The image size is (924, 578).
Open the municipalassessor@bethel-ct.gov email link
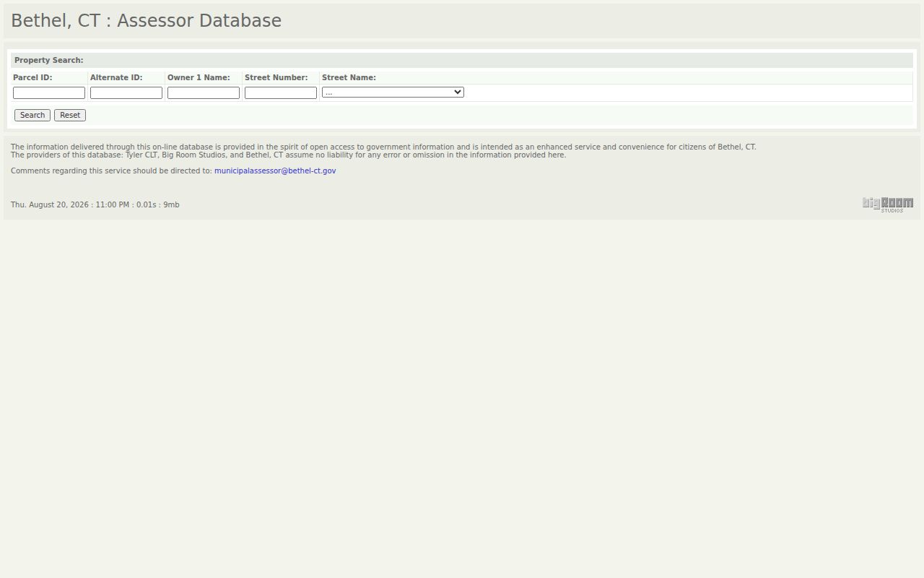tap(275, 171)
